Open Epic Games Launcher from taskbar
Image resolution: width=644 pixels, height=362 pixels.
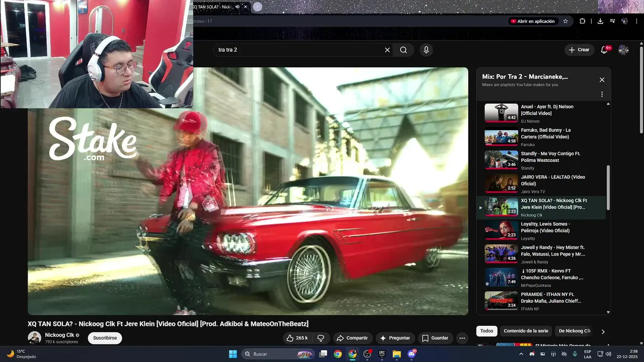382,354
